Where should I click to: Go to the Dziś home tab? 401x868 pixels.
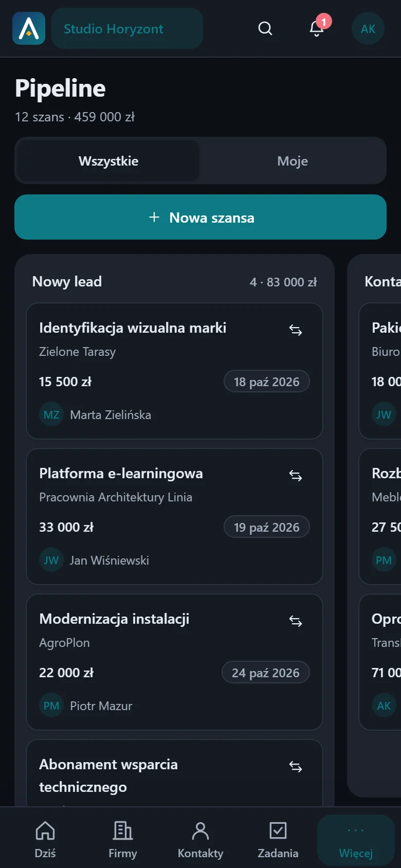45,840
